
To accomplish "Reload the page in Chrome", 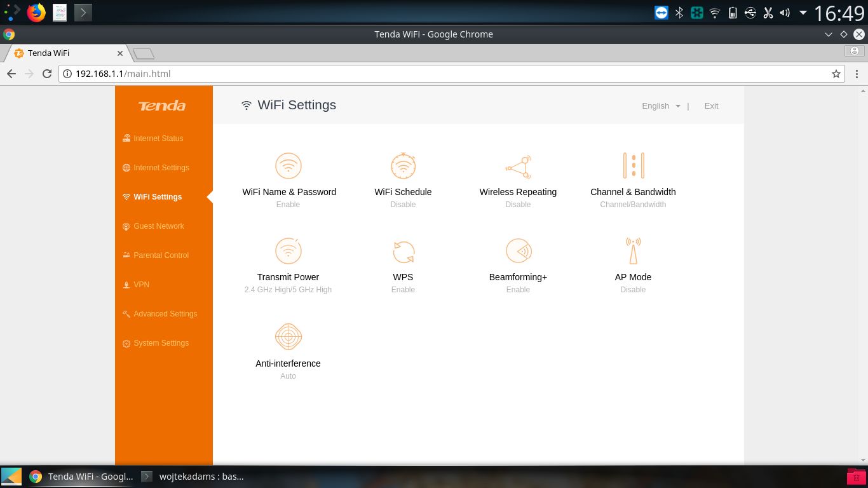I will coord(46,74).
